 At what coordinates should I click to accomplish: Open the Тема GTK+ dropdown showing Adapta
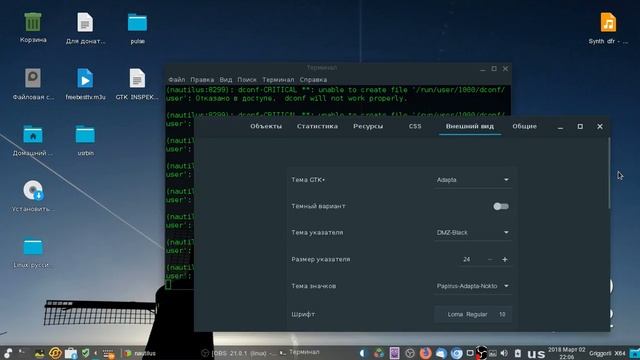[473, 180]
